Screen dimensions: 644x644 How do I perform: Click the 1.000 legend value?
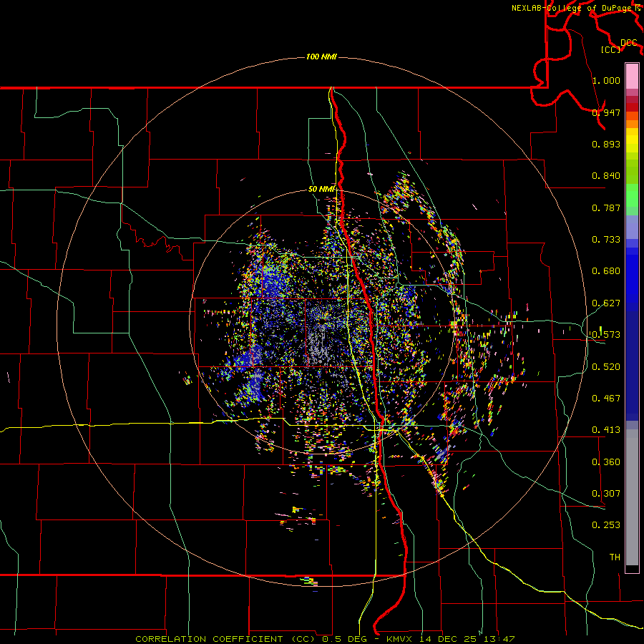point(606,80)
